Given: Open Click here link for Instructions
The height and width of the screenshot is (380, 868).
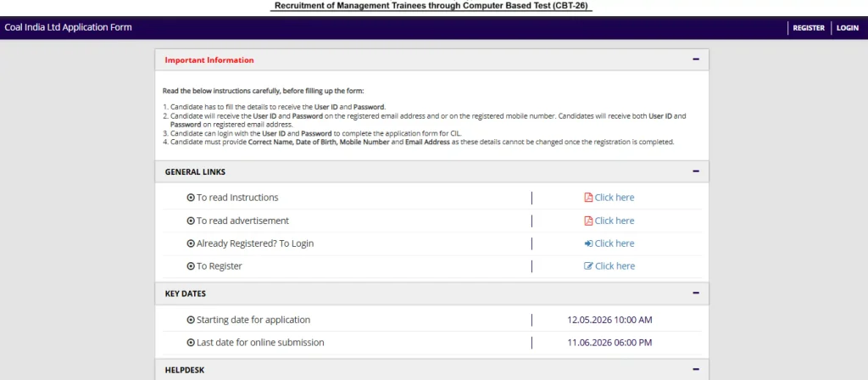Looking at the screenshot, I should 615,198.
